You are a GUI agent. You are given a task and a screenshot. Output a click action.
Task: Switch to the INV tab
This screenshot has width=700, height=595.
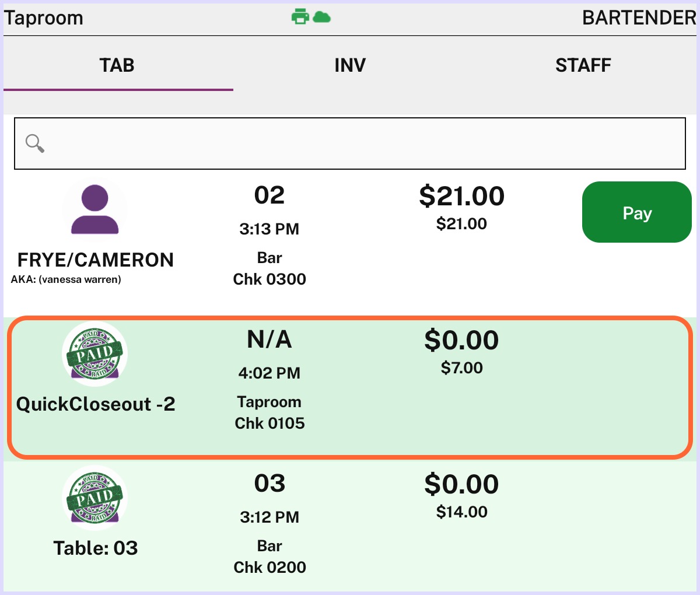(x=350, y=65)
